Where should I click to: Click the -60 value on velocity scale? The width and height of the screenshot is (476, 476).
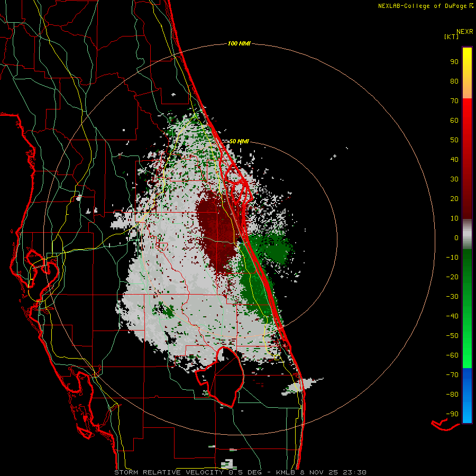pyautogui.click(x=452, y=355)
